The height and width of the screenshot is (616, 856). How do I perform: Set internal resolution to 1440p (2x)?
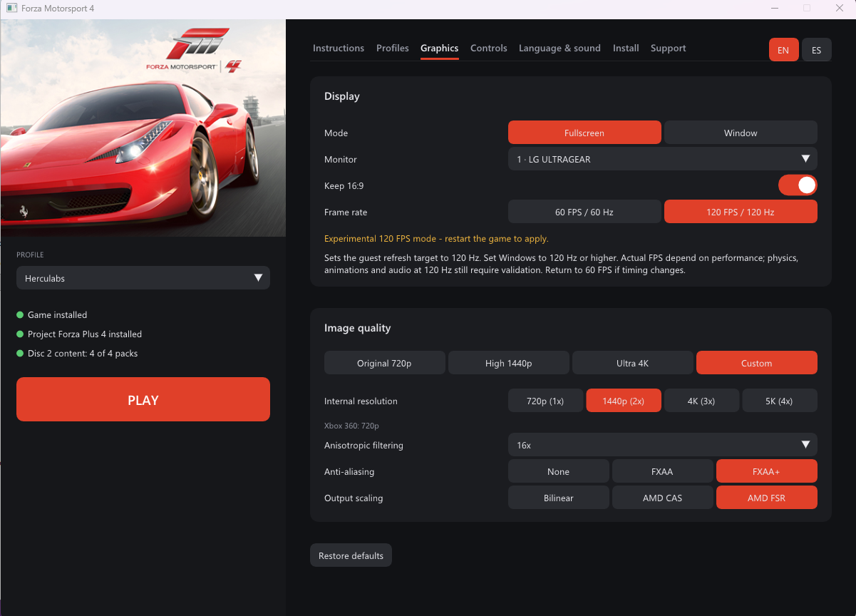click(624, 401)
